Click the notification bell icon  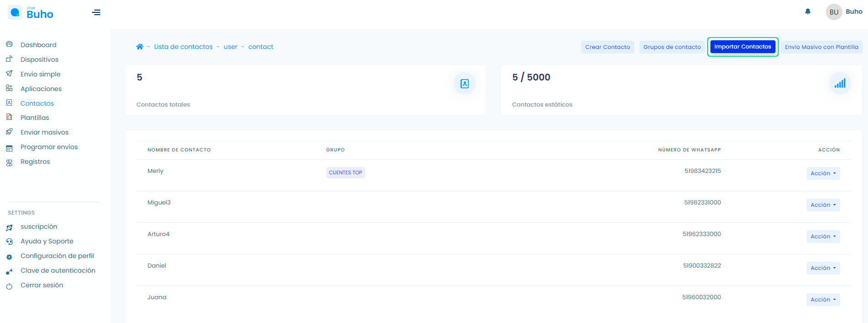[808, 12]
